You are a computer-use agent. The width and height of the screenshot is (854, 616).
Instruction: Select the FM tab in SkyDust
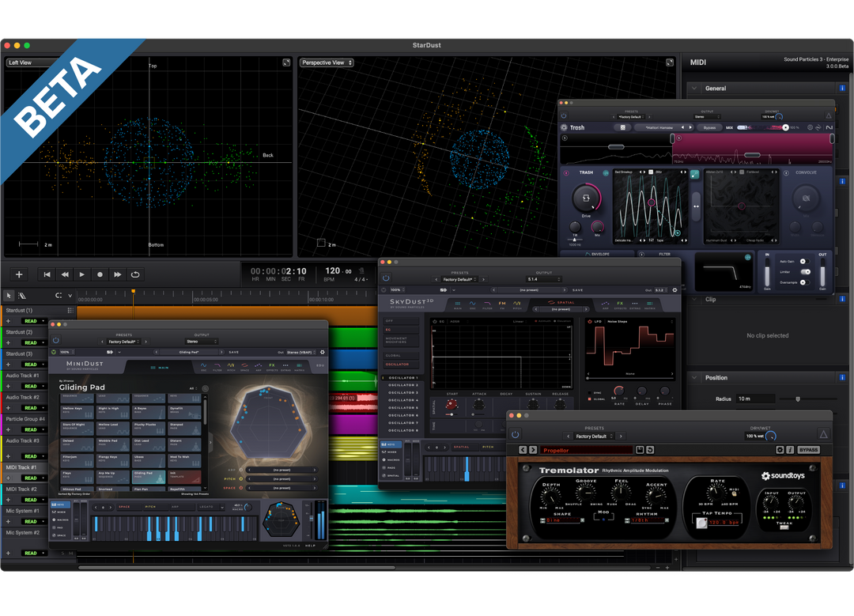pyautogui.click(x=502, y=304)
